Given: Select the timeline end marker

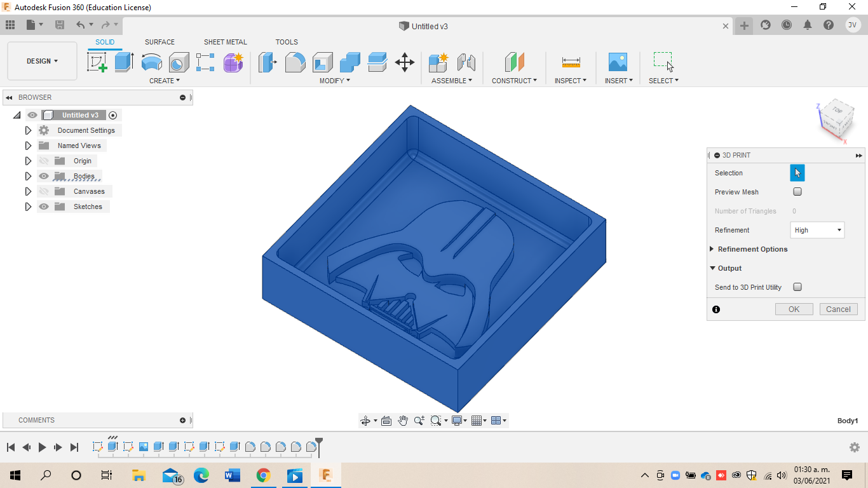Looking at the screenshot, I should click(x=319, y=446).
